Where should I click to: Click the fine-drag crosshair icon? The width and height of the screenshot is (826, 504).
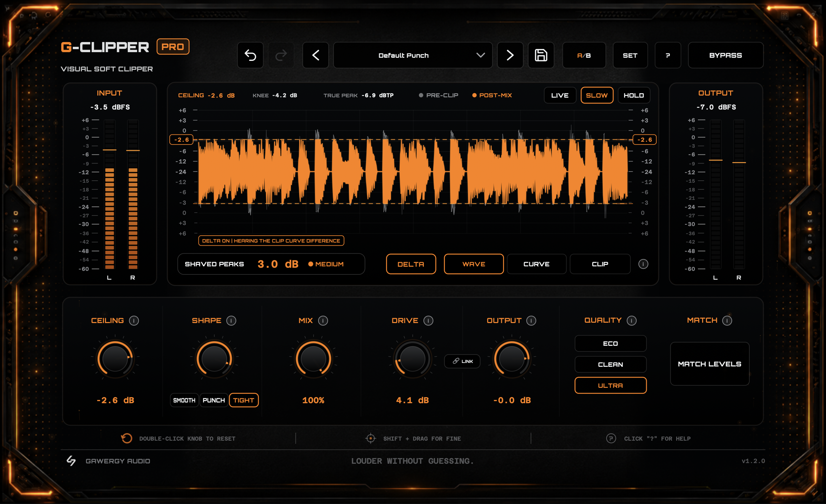pos(371,438)
